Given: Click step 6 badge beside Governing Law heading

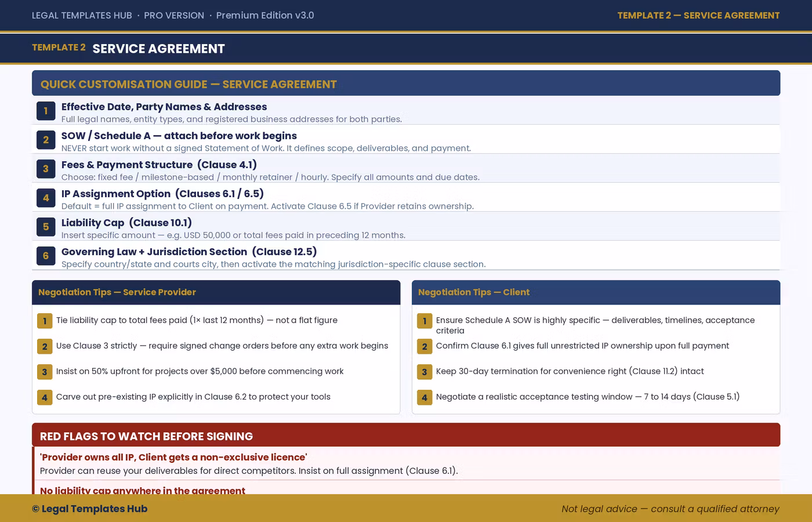Looking at the screenshot, I should coord(46,256).
